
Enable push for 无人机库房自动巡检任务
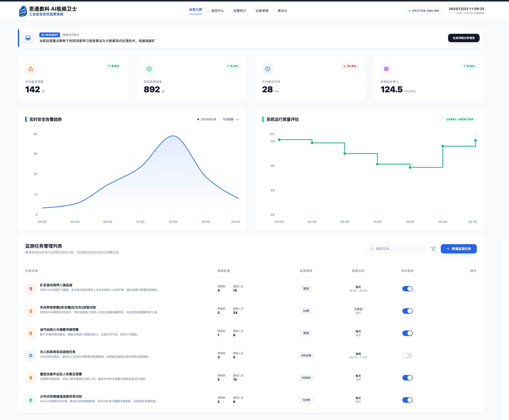pos(407,355)
